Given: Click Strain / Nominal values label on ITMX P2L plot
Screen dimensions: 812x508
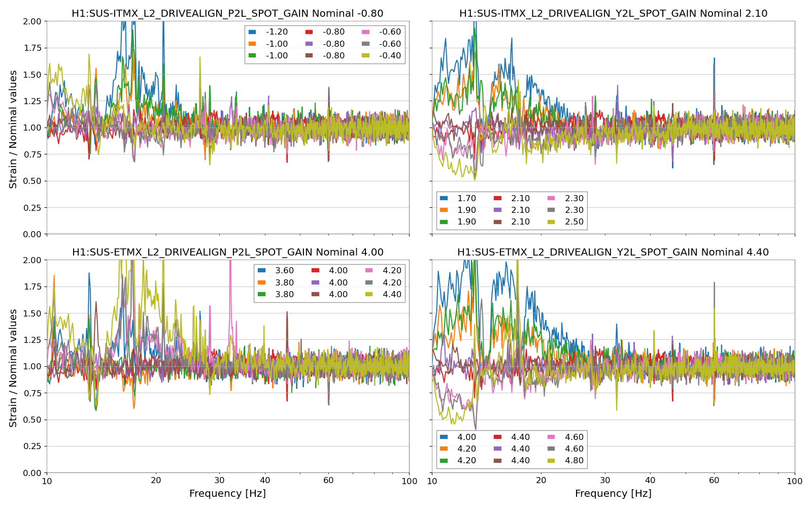Looking at the screenshot, I should pos(13,129).
